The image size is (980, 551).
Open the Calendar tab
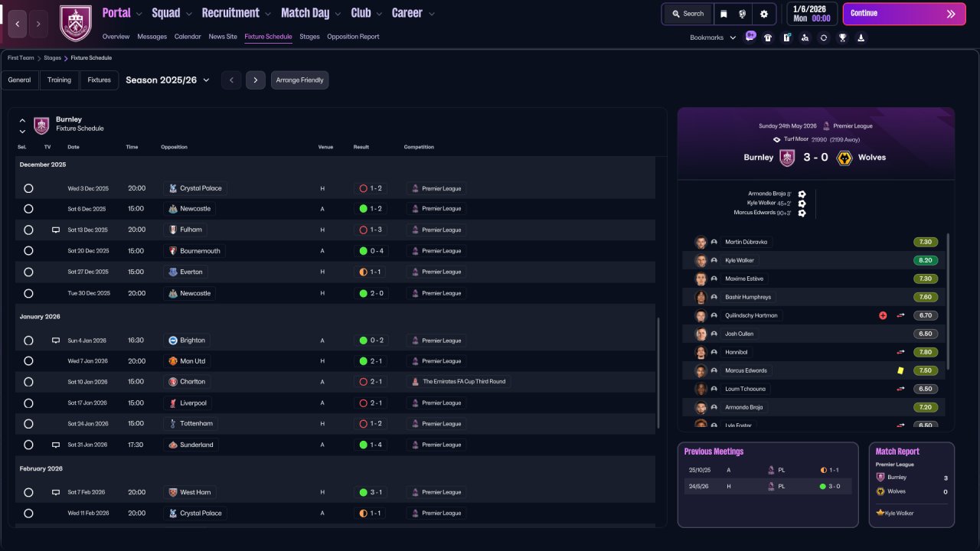(188, 37)
